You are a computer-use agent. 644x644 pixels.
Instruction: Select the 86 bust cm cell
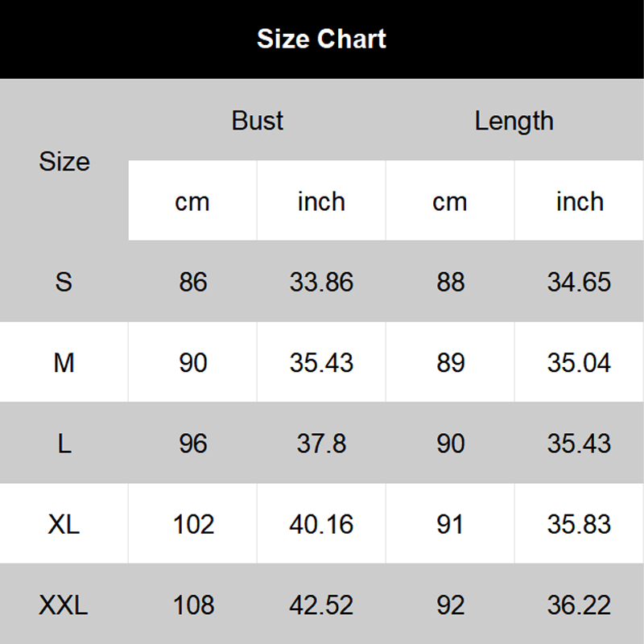coord(193,282)
